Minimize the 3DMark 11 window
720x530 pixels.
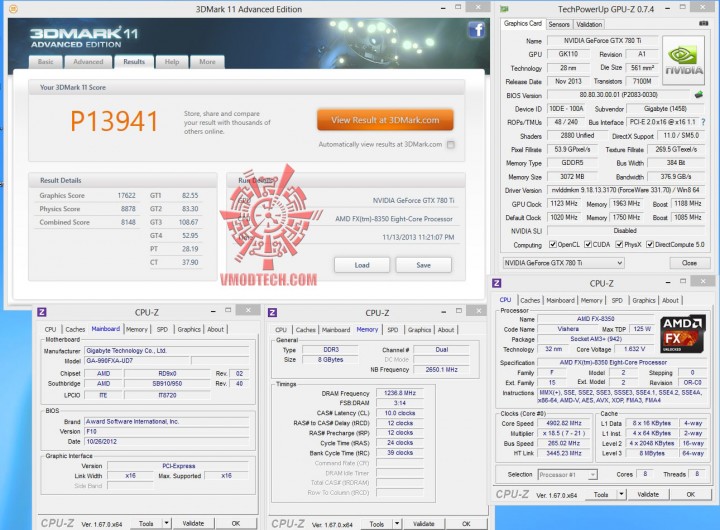[x=443, y=8]
